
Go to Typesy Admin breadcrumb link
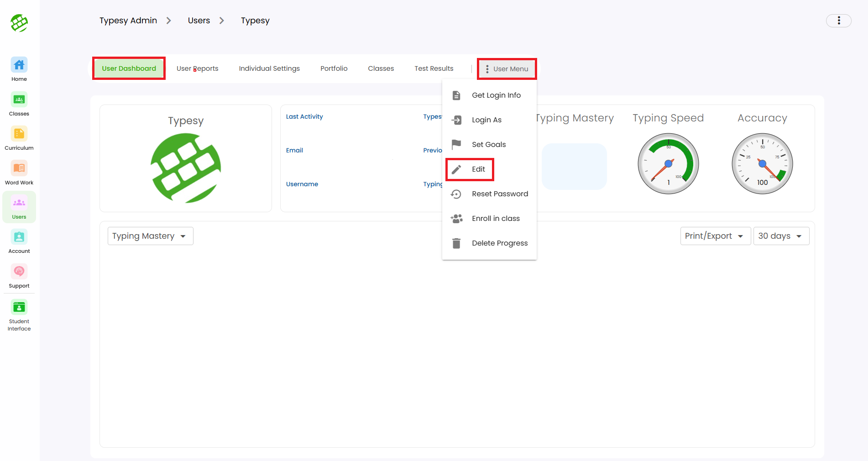pyautogui.click(x=128, y=21)
